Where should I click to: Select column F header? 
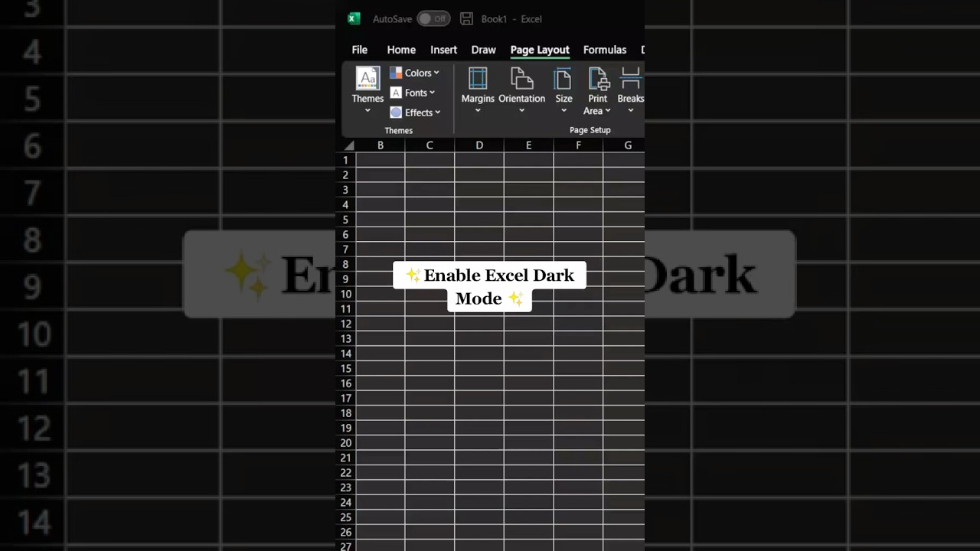point(578,145)
